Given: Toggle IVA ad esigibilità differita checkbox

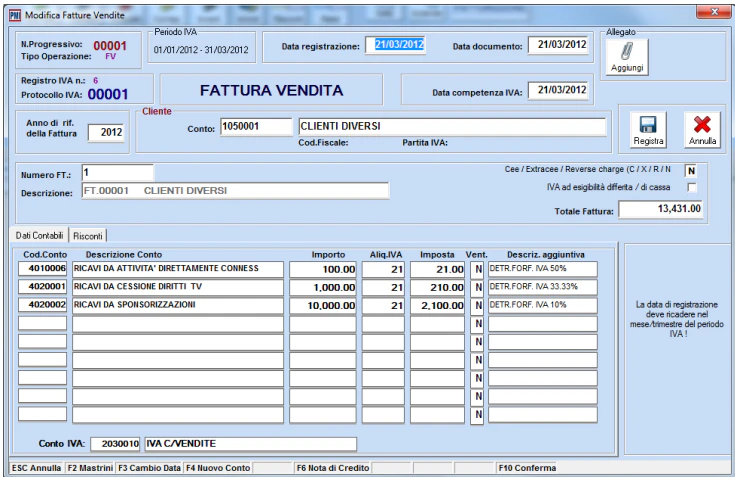Looking at the screenshot, I should click(691, 187).
